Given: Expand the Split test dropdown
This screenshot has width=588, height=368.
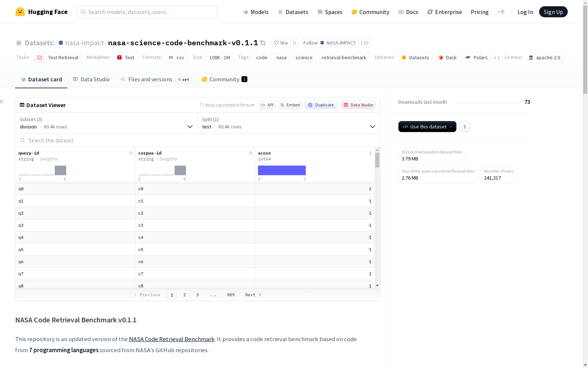Looking at the screenshot, I should point(289,123).
